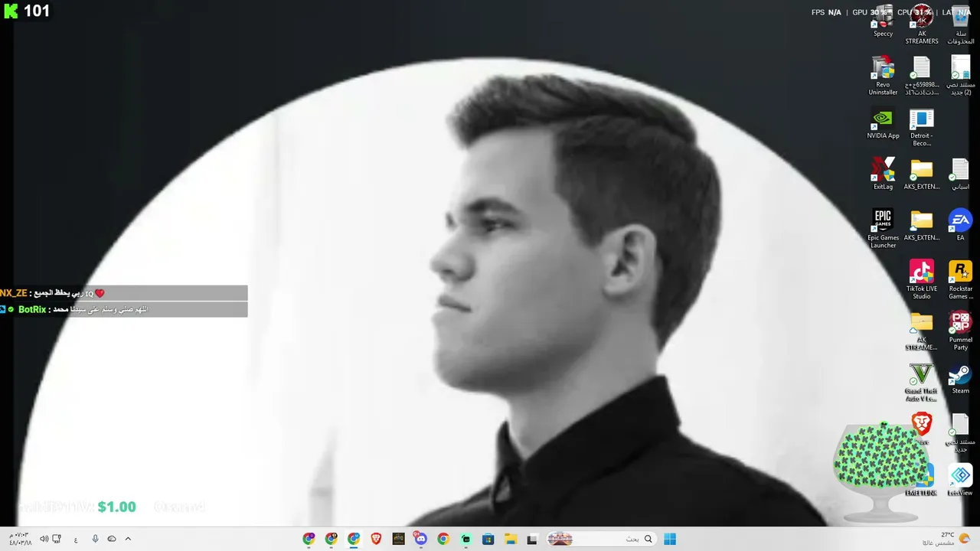Open the volume control in the tray
This screenshot has height=551, width=980.
[x=44, y=539]
